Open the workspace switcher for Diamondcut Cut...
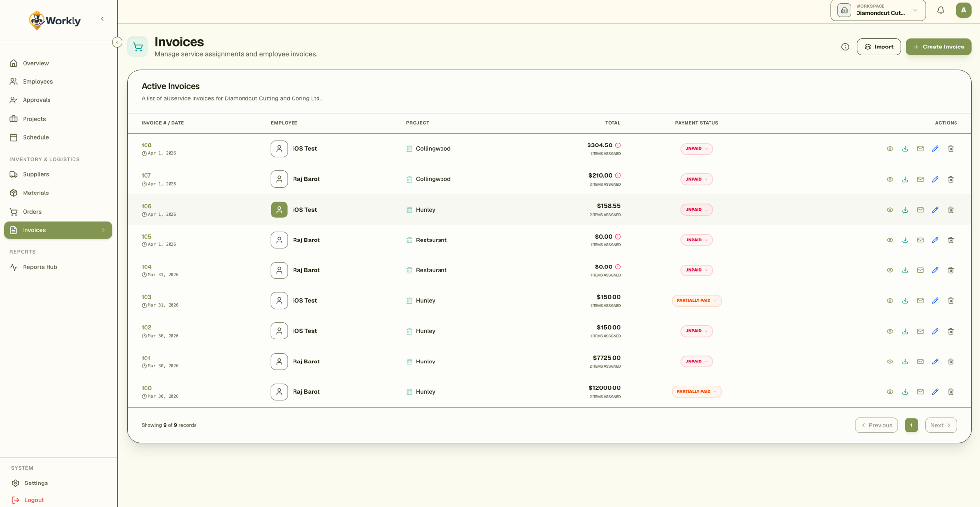This screenshot has height=507, width=980. tap(877, 10)
